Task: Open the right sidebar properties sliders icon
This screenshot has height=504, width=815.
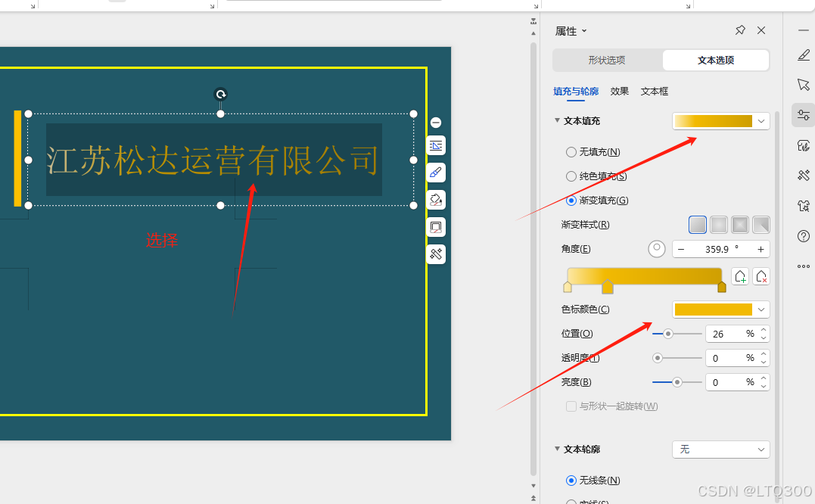Action: pos(804,115)
